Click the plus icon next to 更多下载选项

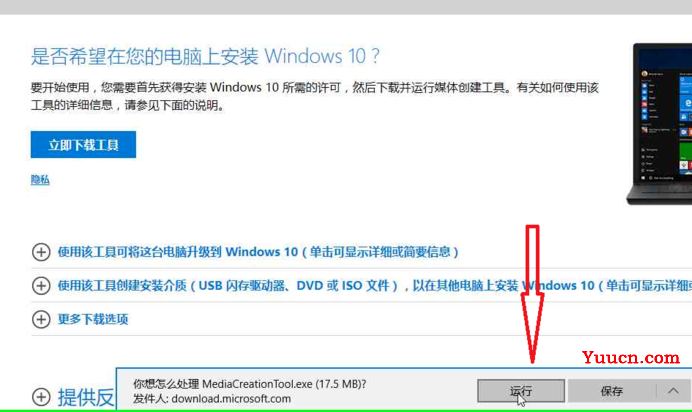click(x=41, y=319)
